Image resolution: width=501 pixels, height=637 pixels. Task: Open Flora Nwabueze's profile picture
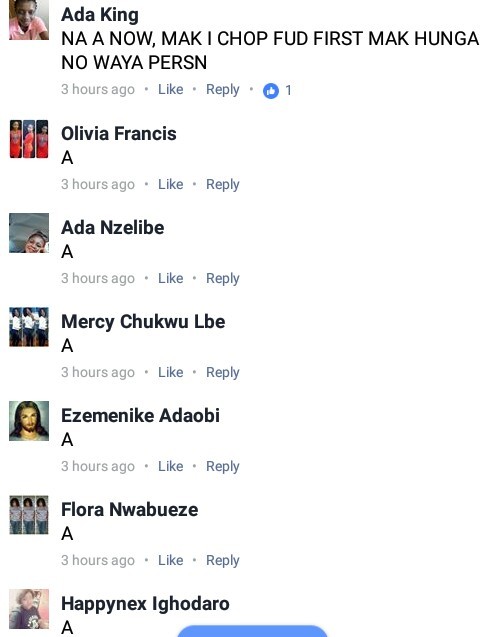pos(29,515)
